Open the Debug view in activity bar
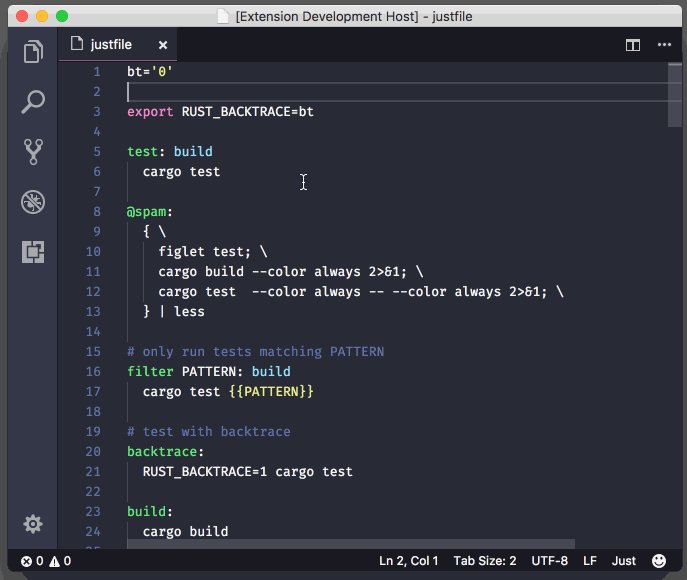The image size is (687, 580). pyautogui.click(x=33, y=202)
